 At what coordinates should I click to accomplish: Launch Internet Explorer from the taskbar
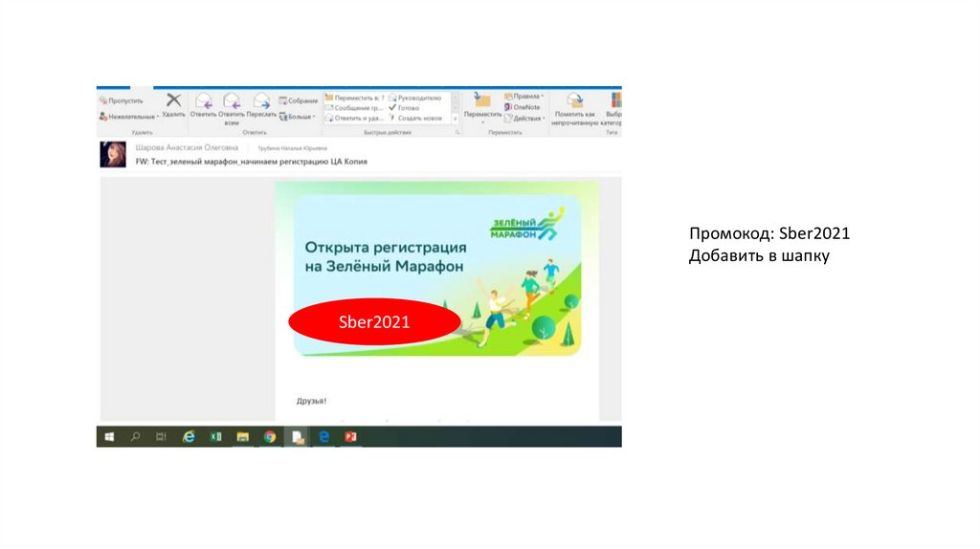click(189, 436)
